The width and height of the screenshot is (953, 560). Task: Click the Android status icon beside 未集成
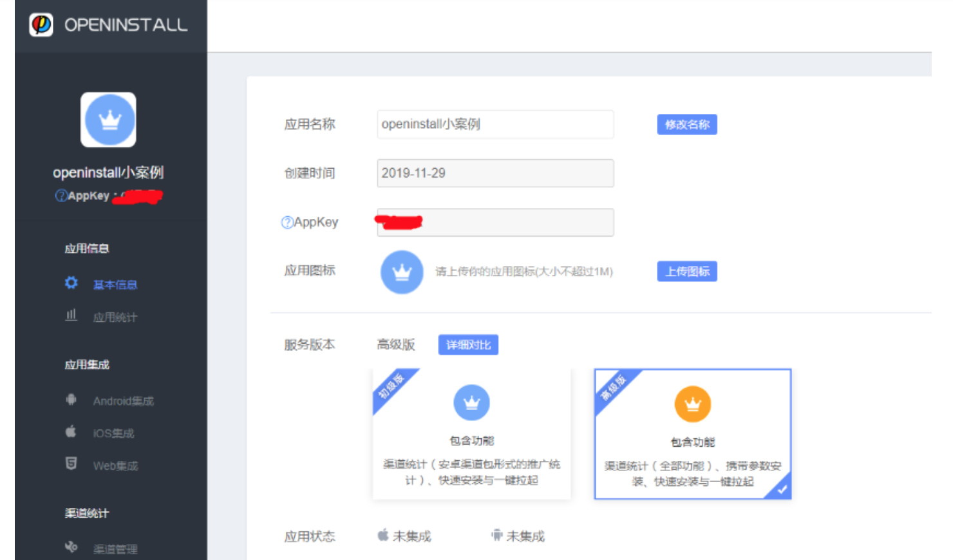pos(496,535)
